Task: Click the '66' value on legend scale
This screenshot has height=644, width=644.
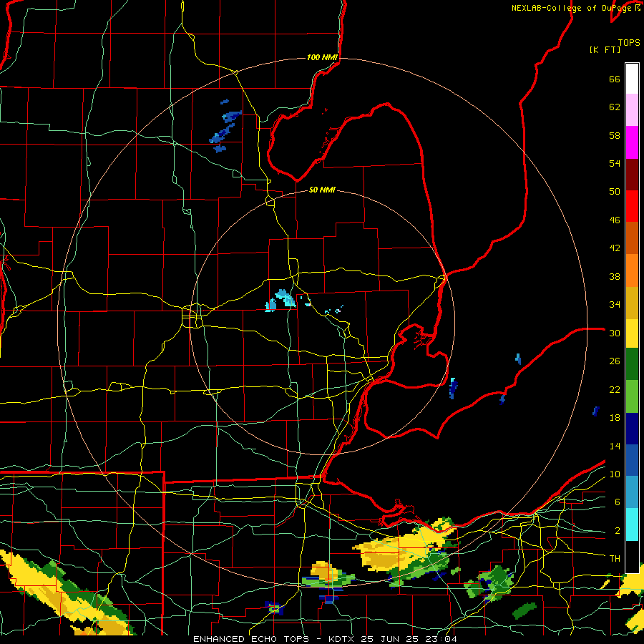Action: point(615,79)
